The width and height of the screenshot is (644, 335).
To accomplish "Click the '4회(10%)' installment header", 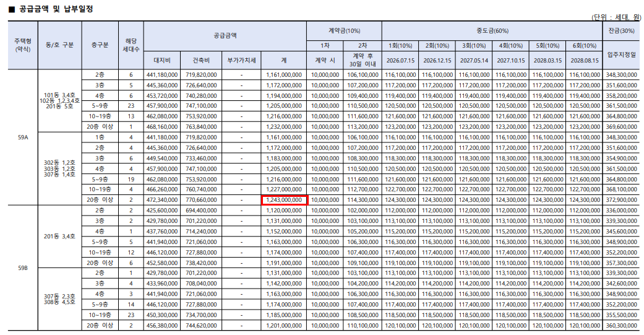I will [511, 46].
